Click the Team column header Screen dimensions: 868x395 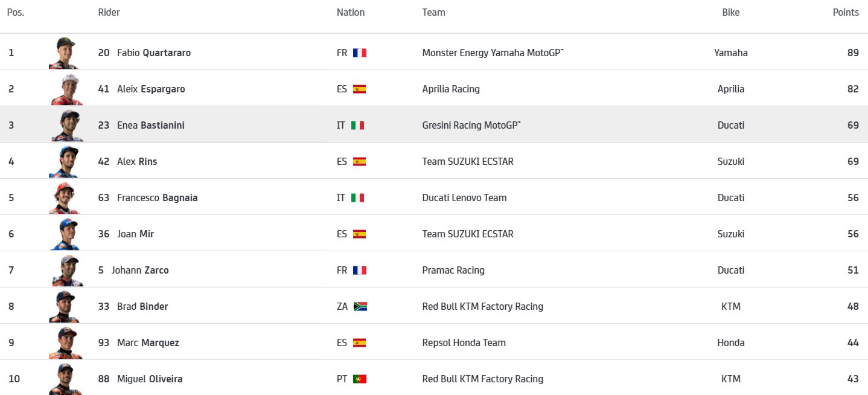pyautogui.click(x=433, y=13)
